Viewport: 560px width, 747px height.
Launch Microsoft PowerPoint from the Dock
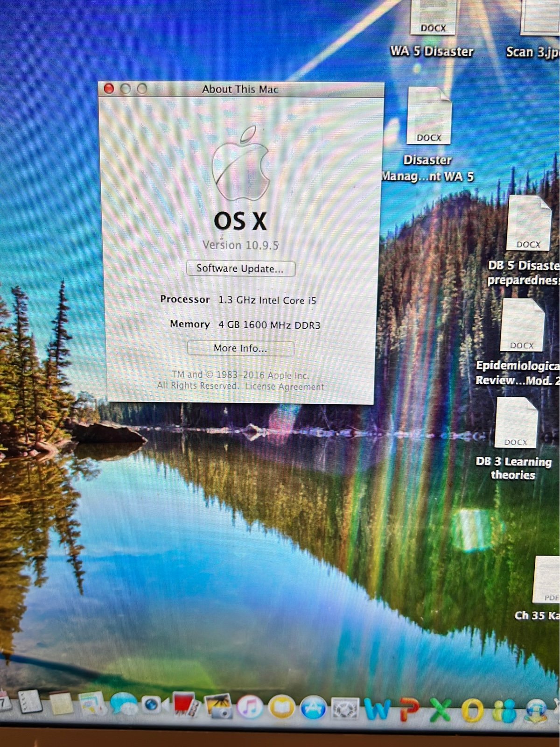[410, 711]
